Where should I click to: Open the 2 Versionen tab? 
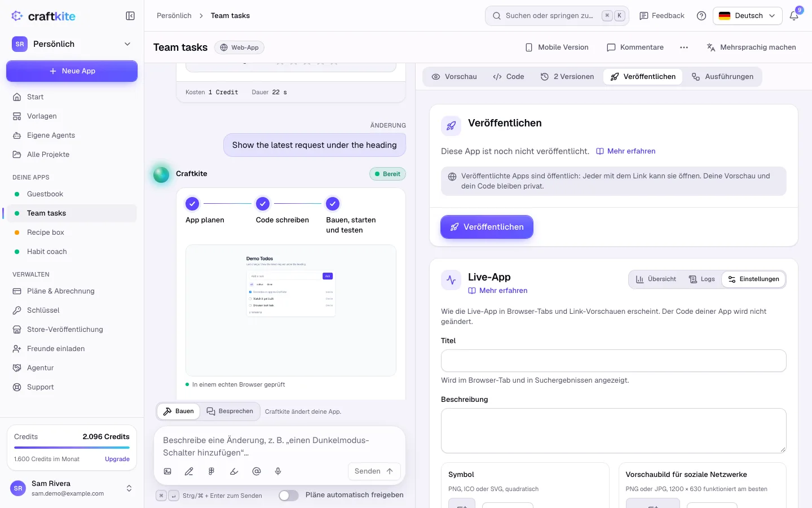point(567,77)
